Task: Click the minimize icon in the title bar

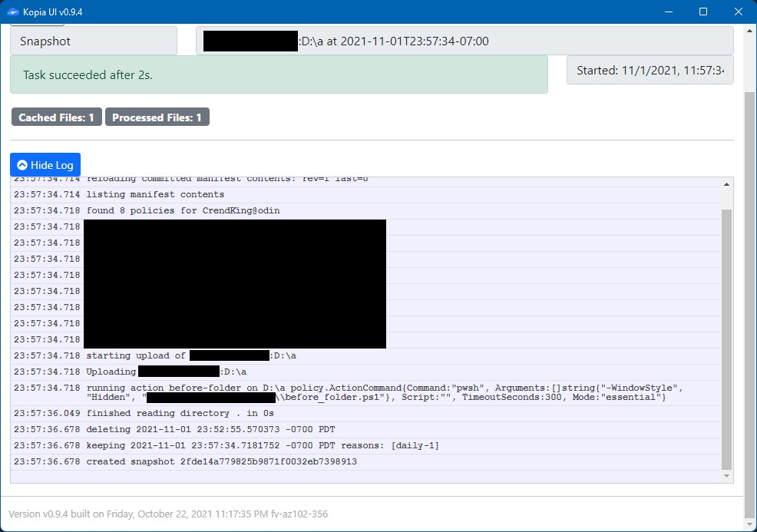Action: pos(667,12)
